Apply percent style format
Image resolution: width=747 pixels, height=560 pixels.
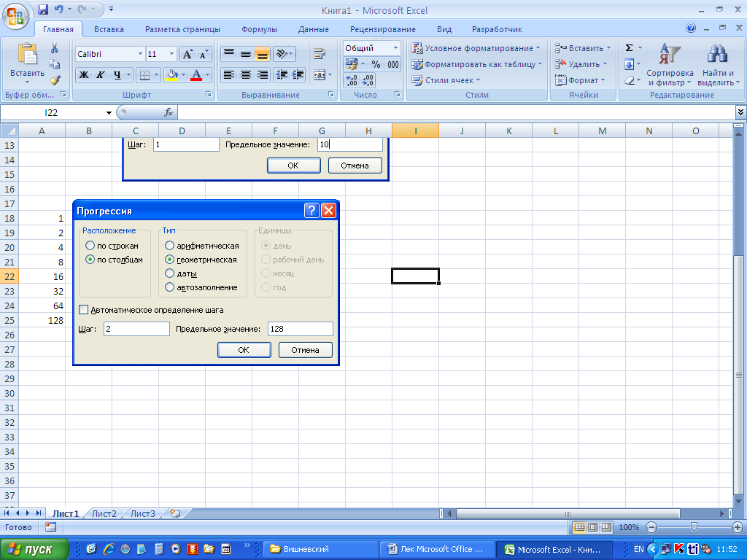pyautogui.click(x=376, y=64)
